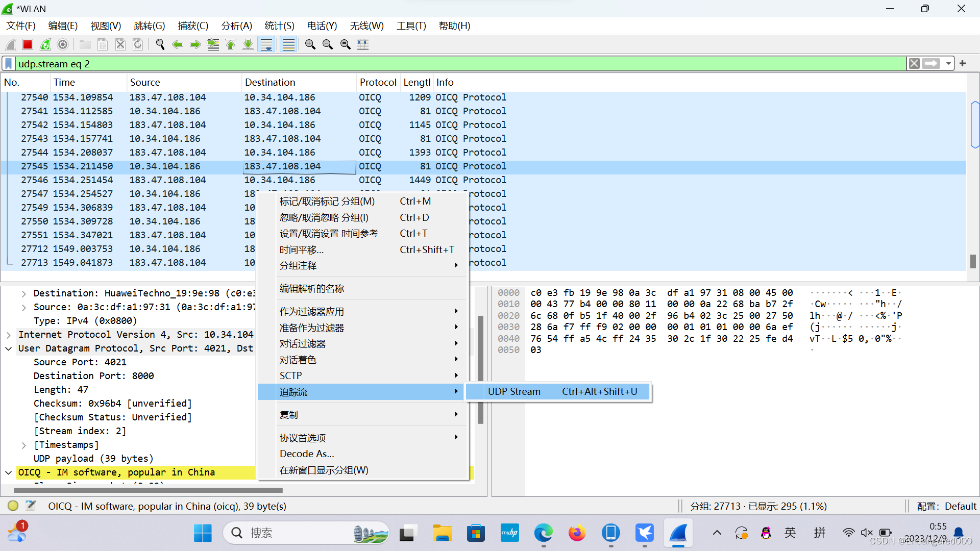Choose Decode As... from context menu
Image resolution: width=980 pixels, height=551 pixels.
click(307, 454)
